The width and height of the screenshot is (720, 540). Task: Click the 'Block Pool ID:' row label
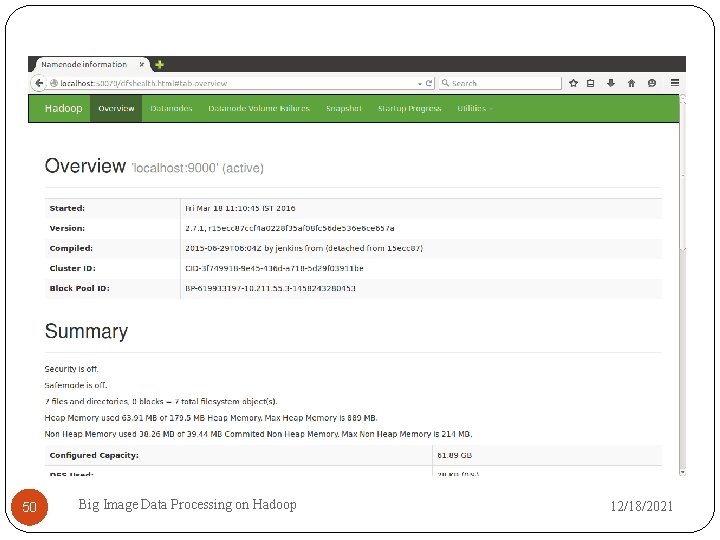[x=79, y=288]
